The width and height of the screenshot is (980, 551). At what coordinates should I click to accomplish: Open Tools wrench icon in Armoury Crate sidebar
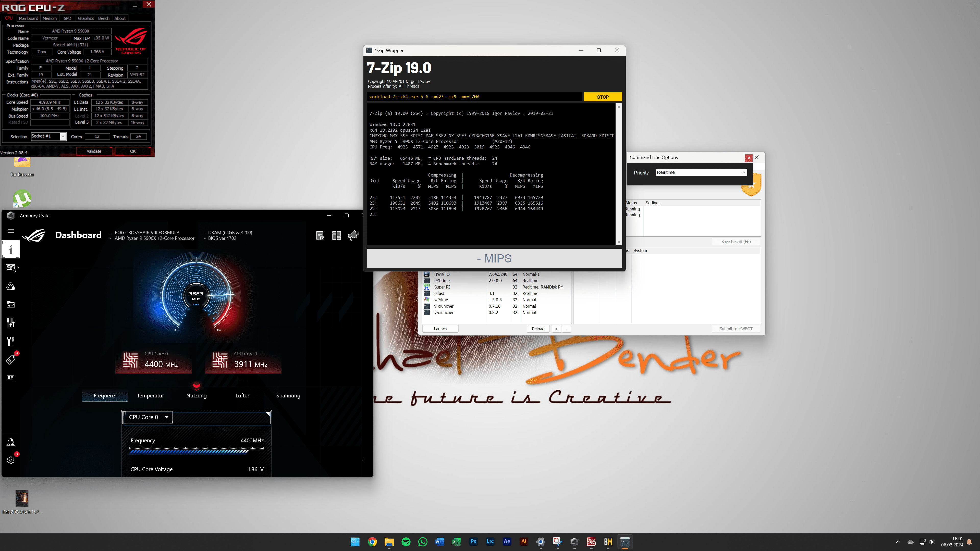(11, 341)
